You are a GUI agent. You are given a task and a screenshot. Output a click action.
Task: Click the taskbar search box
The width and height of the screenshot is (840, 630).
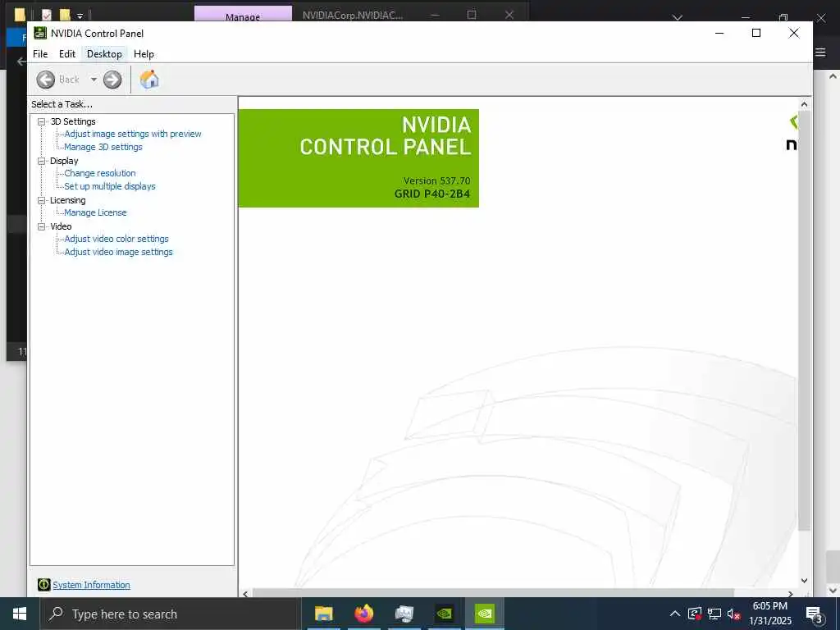[x=171, y=614]
